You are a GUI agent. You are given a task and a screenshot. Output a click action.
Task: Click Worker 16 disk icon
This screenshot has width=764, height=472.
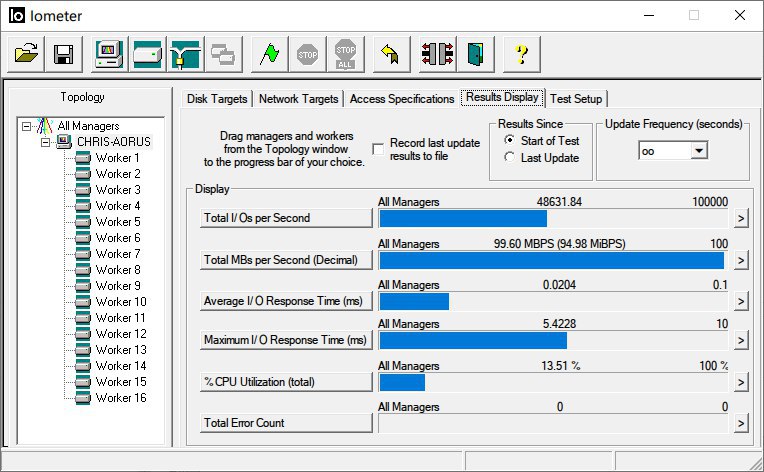tap(83, 398)
